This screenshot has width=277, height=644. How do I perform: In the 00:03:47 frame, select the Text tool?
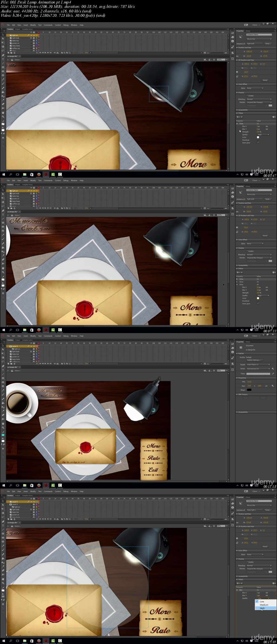tap(3, 59)
